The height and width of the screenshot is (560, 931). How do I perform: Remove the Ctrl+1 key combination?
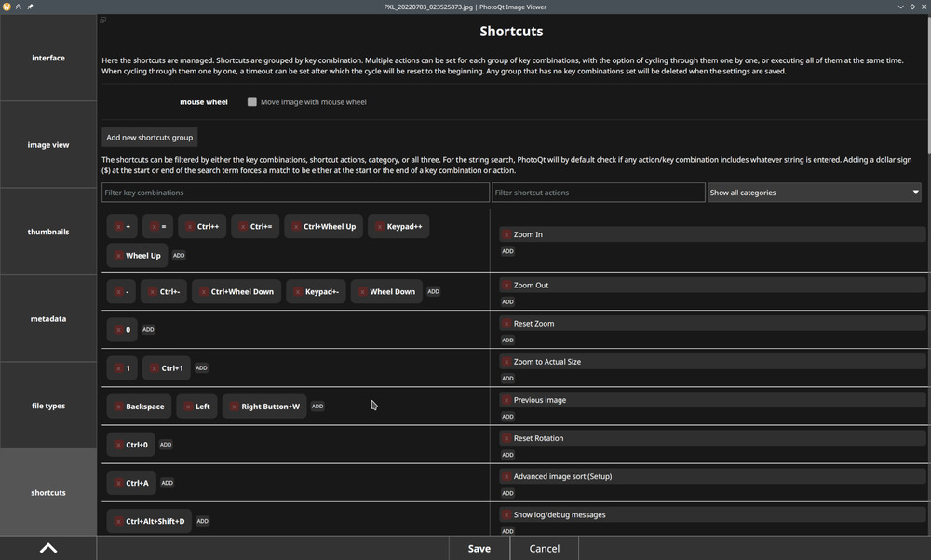155,368
